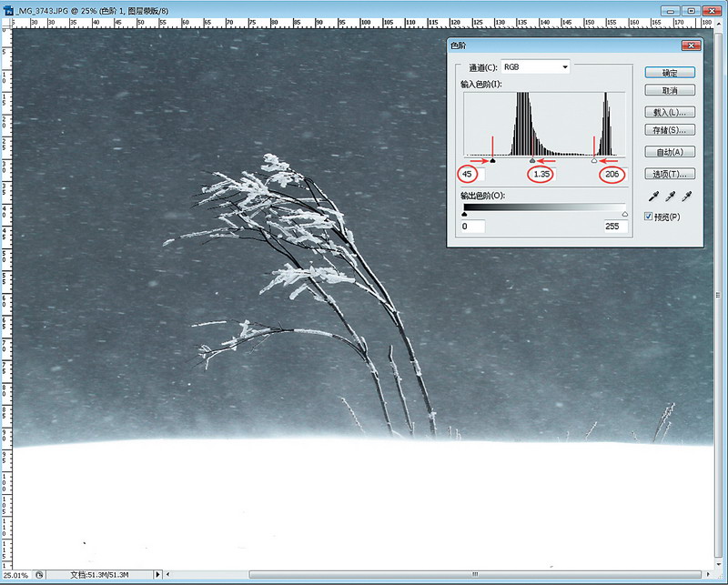Open 选项(T)... options dialog
Image resolution: width=728 pixels, height=585 pixels.
[x=669, y=174]
